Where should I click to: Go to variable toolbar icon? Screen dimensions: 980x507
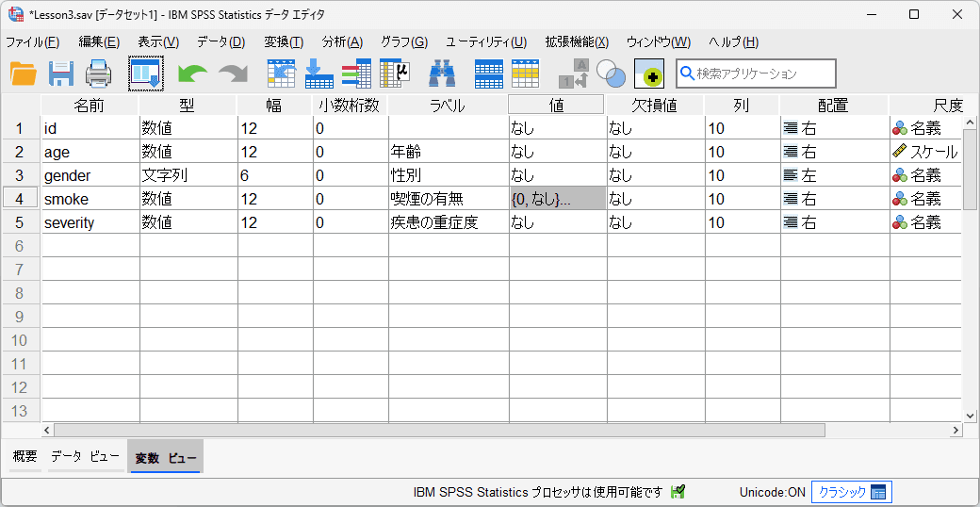pyautogui.click(x=318, y=74)
